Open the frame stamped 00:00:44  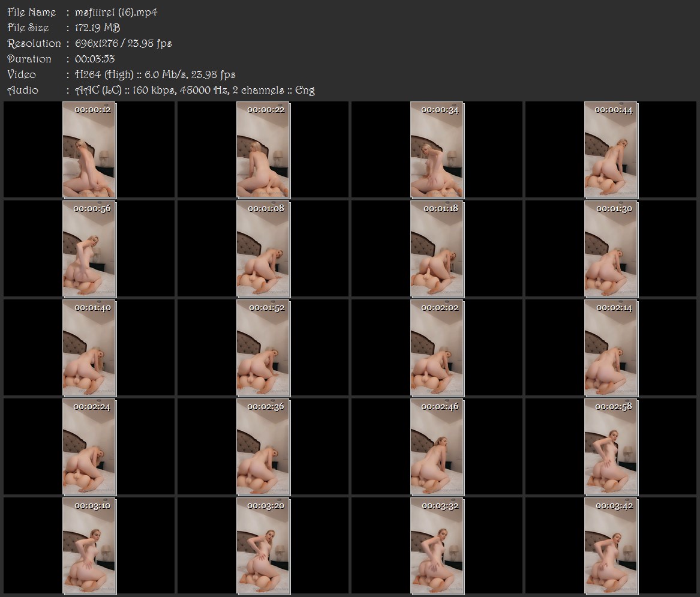(611, 149)
